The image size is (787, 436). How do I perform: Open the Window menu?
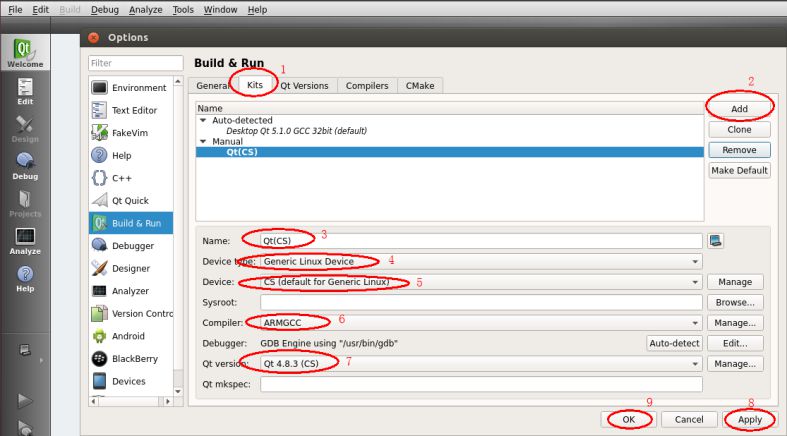pos(220,10)
